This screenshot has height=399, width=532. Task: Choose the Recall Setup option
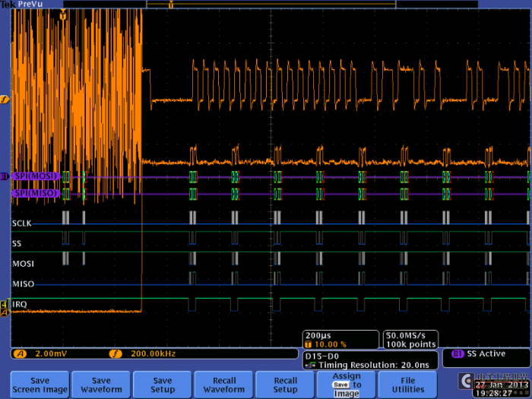[x=285, y=385]
